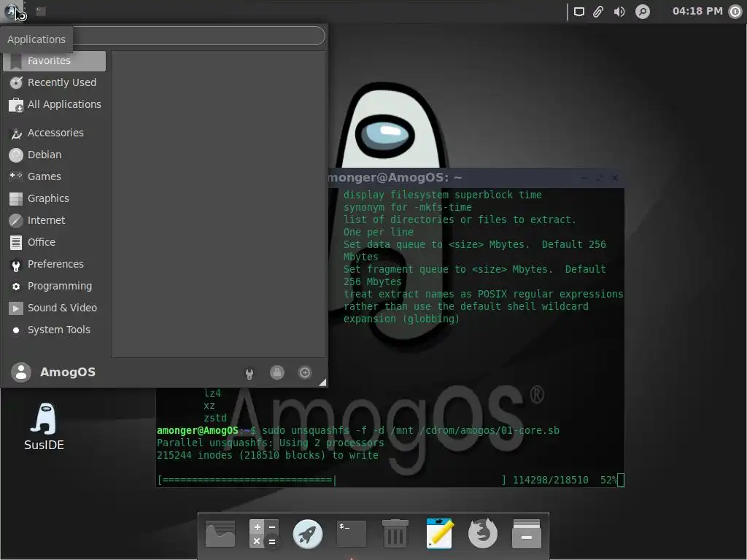Open the trash dock icon
Screen dimensions: 747x560
click(395, 534)
